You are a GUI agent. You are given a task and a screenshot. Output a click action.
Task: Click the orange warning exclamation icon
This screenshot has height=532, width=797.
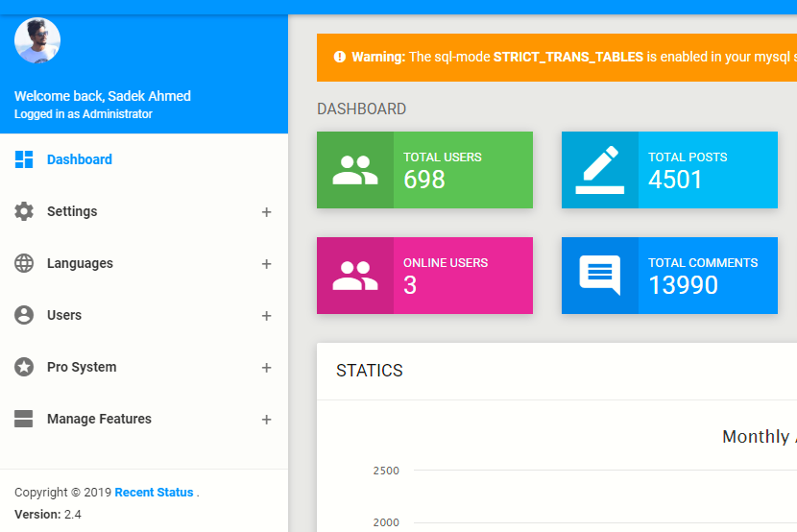pos(339,58)
